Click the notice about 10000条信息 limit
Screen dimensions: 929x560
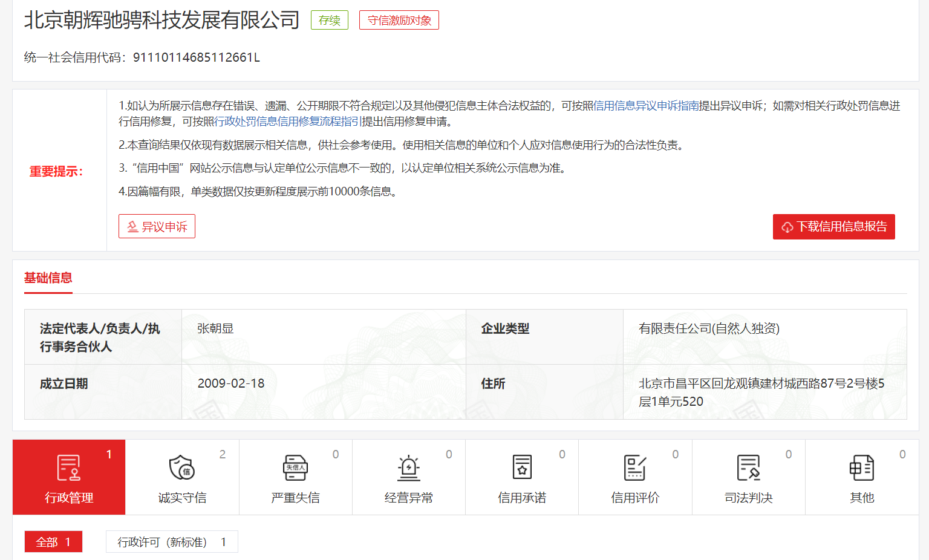(259, 192)
